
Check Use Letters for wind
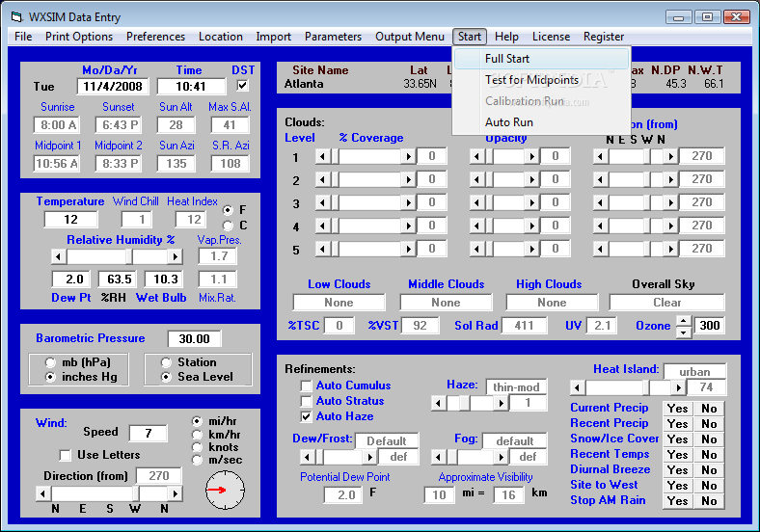pyautogui.click(x=65, y=455)
